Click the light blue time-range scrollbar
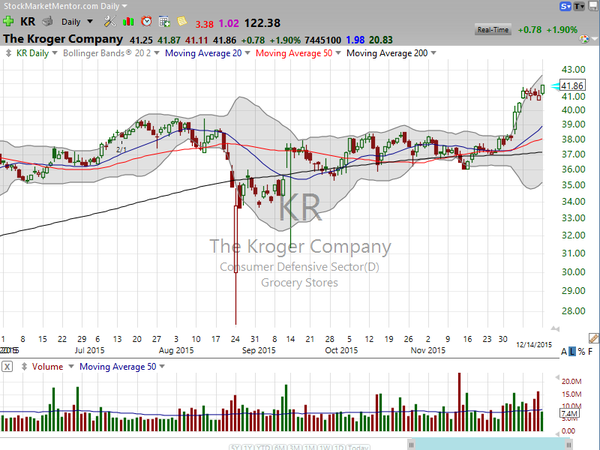Image resolution: width=600 pixels, height=450 pixels. pyautogui.click(x=490, y=444)
